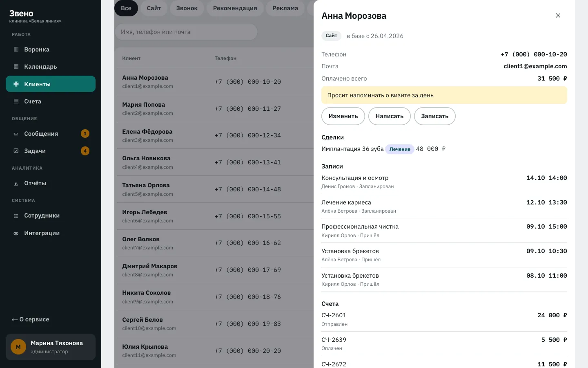Image resolution: width=588 pixels, height=368 pixels.
Task: Click the Задачи checkbox icon
Action: (x=16, y=151)
